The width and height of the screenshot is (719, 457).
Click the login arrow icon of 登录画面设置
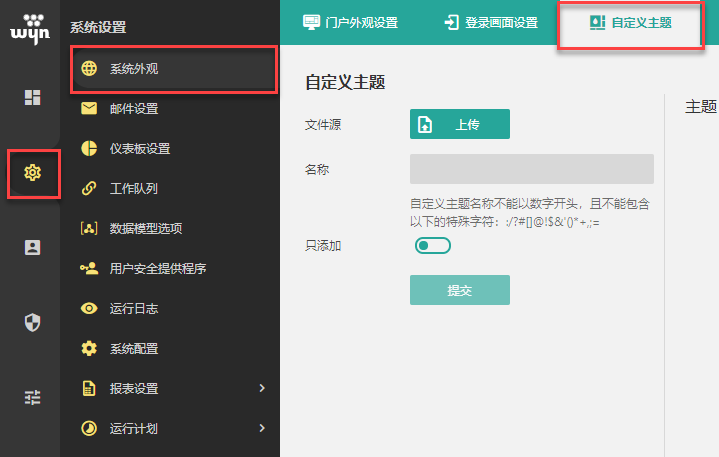tap(452, 22)
